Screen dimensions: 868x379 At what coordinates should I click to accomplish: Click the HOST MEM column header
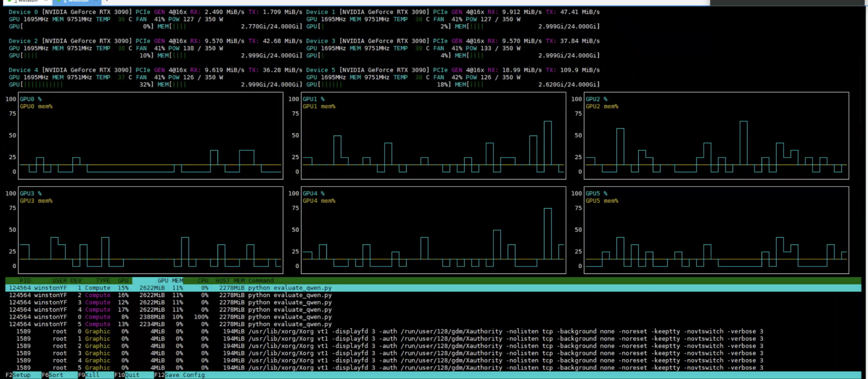point(230,281)
